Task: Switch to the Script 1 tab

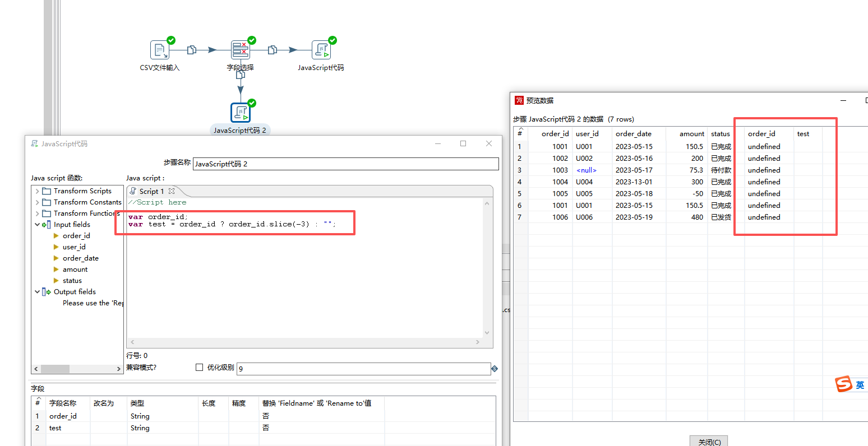Action: (151, 191)
